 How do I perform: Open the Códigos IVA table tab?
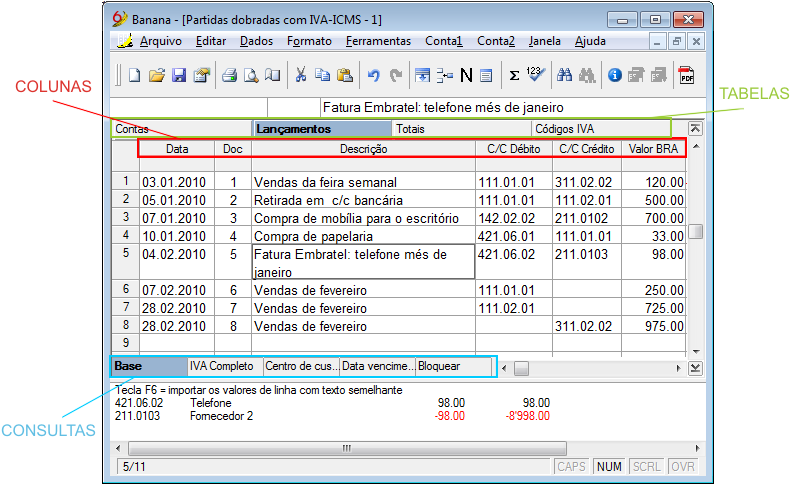pos(601,129)
